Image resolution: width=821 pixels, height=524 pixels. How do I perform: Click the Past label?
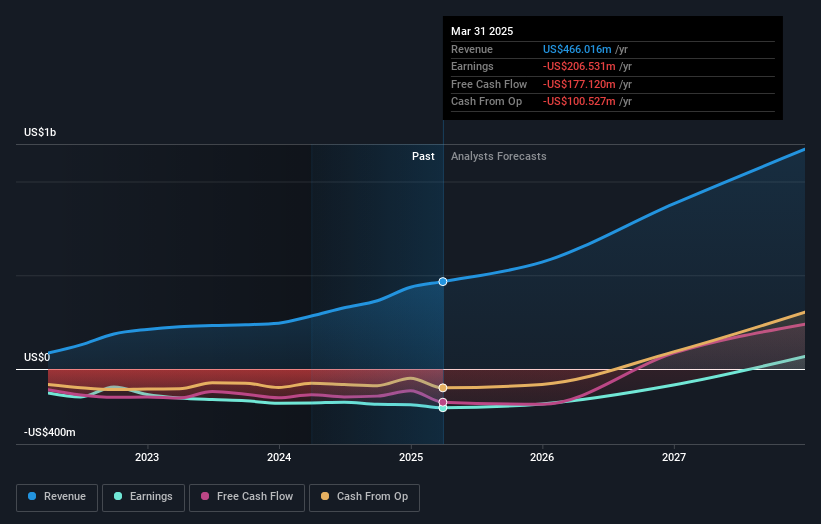423,157
